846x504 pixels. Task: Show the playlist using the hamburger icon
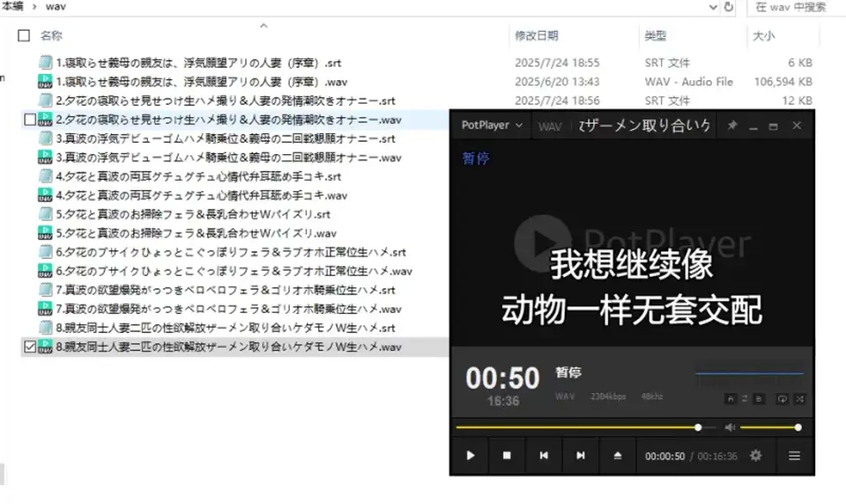tap(794, 456)
